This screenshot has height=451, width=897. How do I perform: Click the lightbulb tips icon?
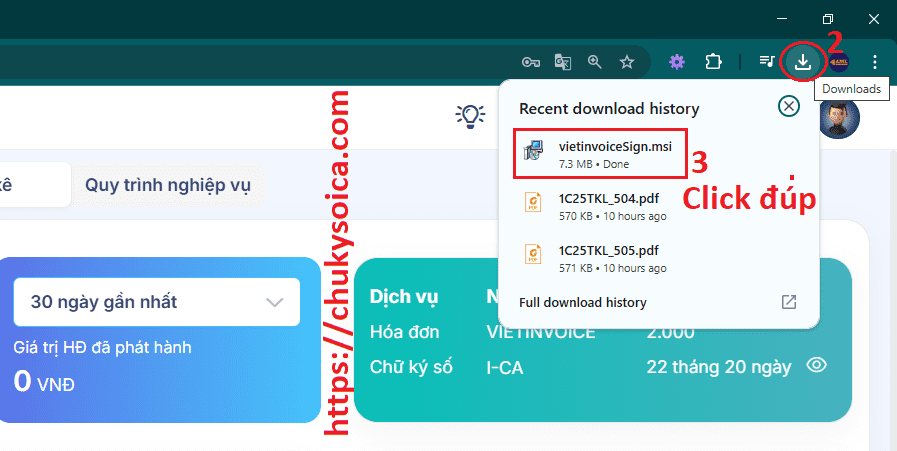tap(470, 116)
